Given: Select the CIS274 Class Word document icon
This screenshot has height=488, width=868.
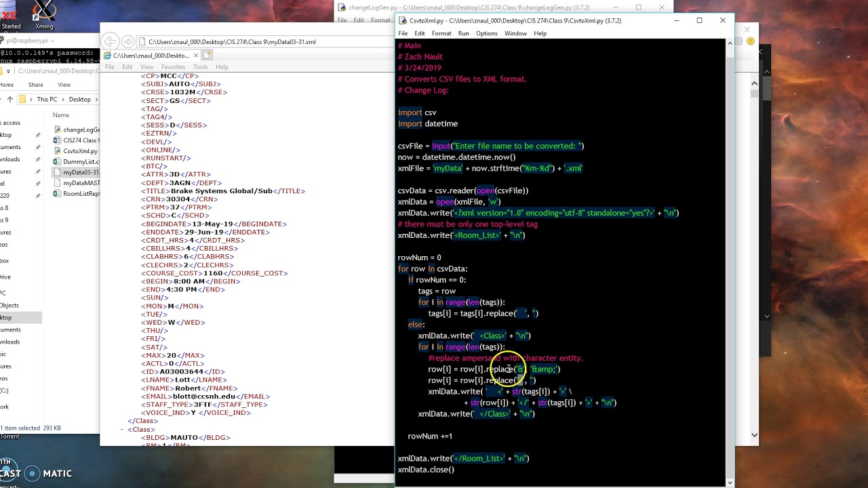Looking at the screenshot, I should [x=58, y=140].
